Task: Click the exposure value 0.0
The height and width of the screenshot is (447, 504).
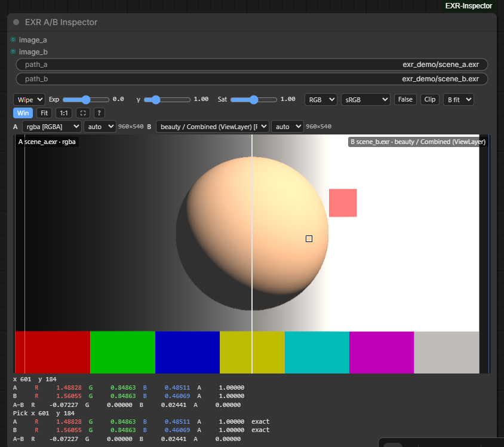Action: 118,99
